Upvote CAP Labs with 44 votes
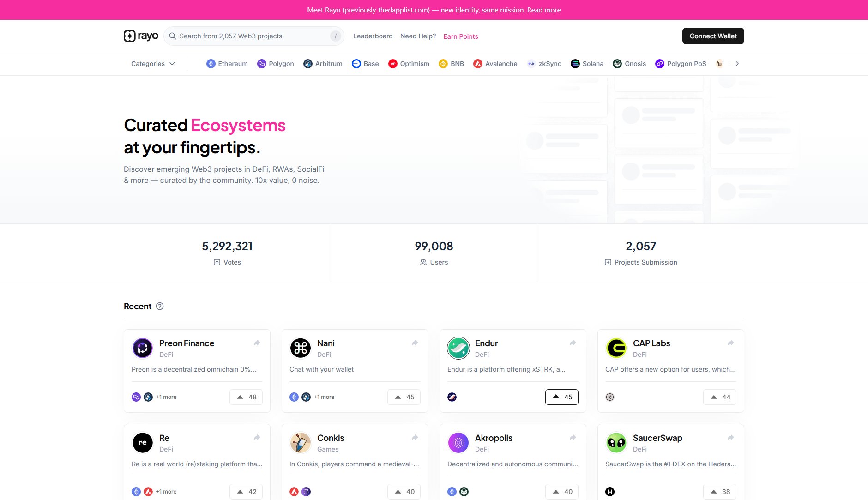 720,397
